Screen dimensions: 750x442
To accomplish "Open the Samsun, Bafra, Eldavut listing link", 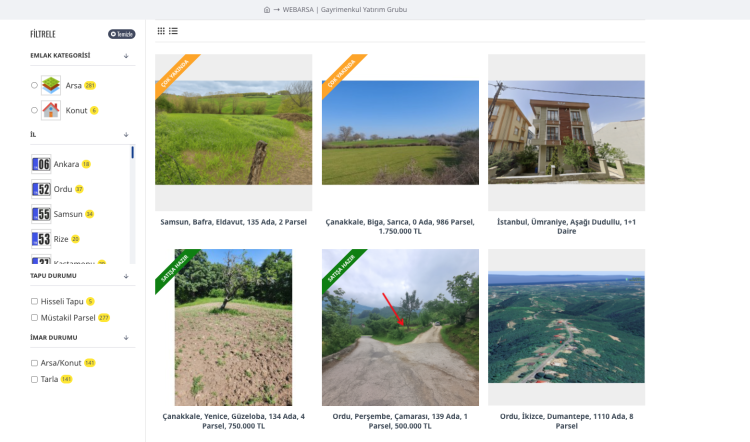I will (x=233, y=224).
